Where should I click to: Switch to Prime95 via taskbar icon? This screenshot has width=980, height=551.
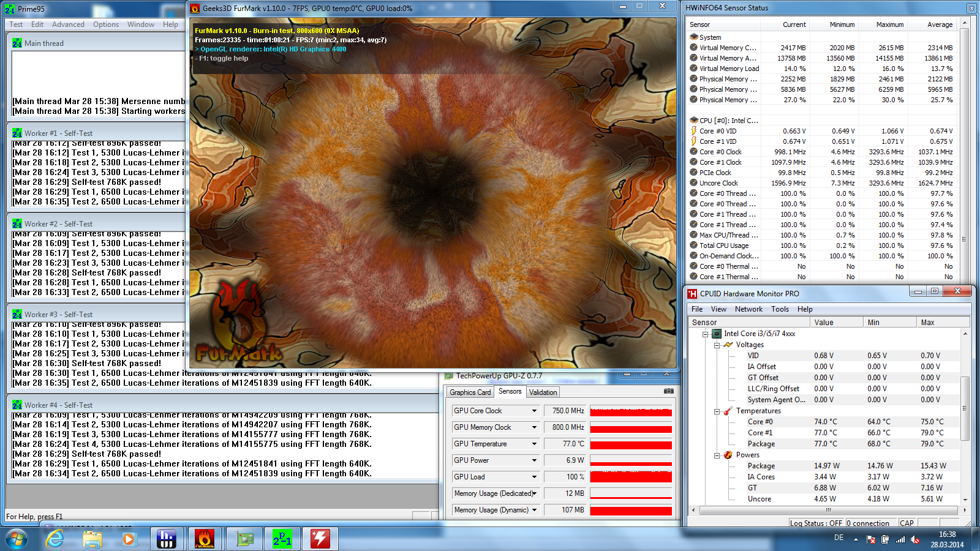(x=282, y=539)
